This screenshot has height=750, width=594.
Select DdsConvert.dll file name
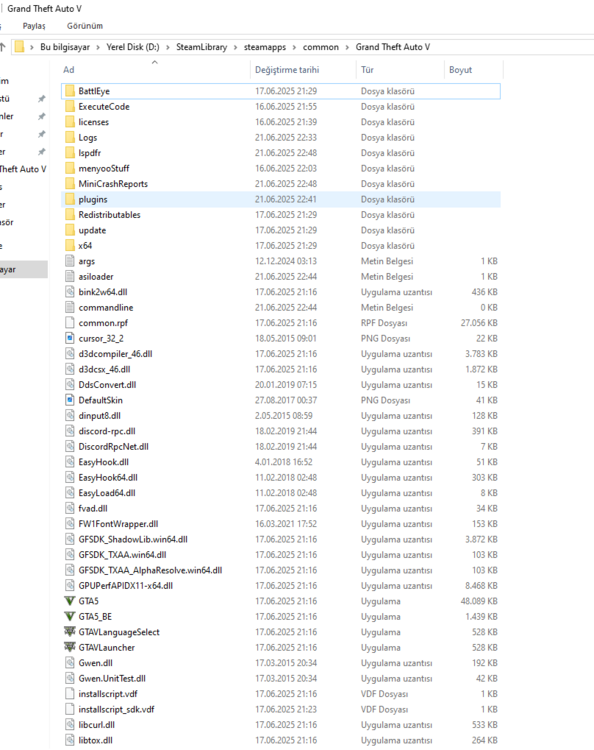pyautogui.click(x=107, y=385)
